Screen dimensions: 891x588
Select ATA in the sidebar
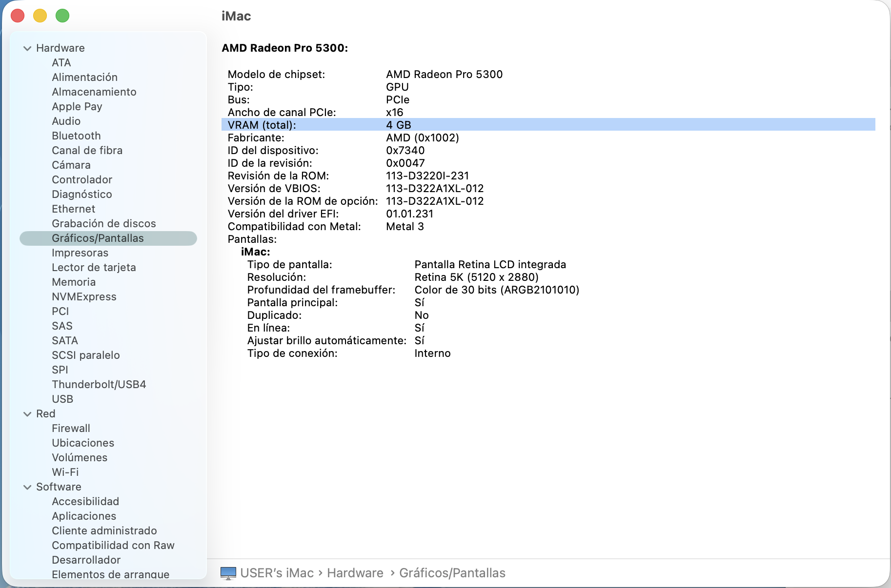click(61, 63)
